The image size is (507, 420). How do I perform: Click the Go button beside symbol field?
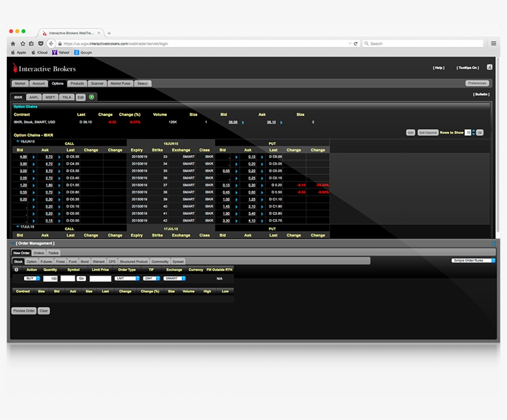[x=81, y=279]
